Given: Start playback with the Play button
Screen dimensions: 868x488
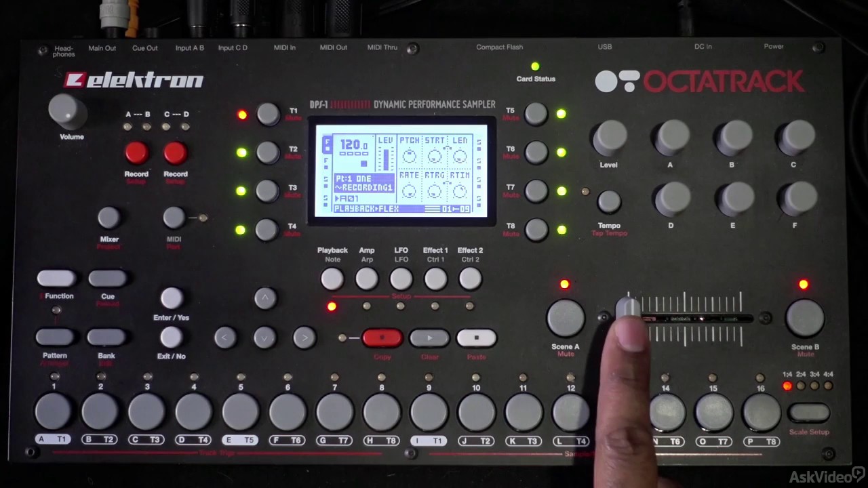Looking at the screenshot, I should pos(429,338).
